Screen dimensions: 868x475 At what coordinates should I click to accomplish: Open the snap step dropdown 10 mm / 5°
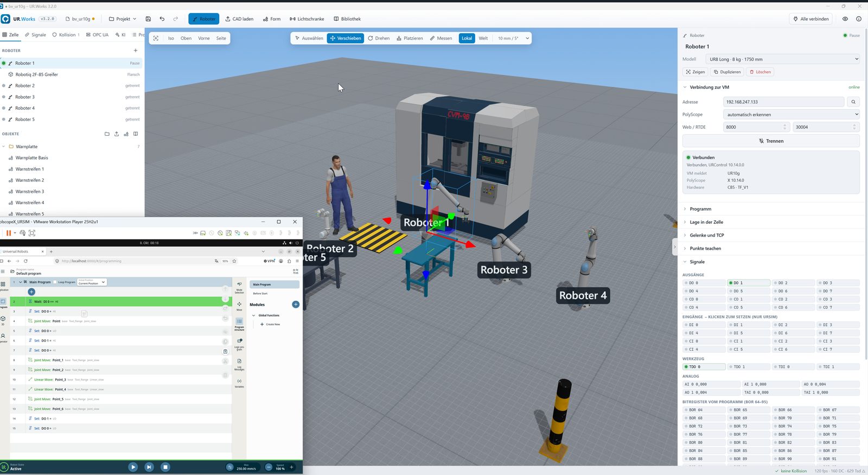pyautogui.click(x=513, y=38)
